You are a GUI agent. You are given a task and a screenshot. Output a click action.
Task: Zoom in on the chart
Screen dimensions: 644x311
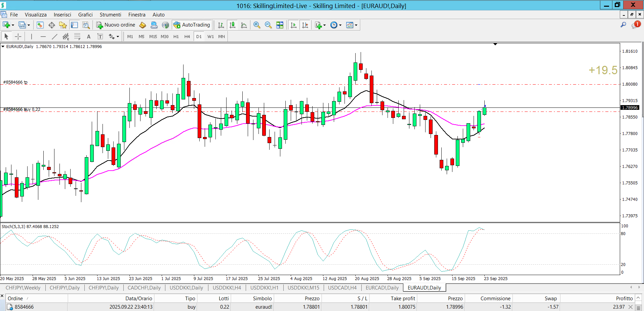tap(257, 25)
